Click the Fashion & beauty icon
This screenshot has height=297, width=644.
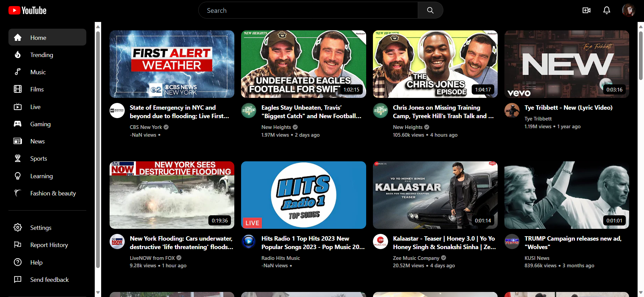(18, 193)
